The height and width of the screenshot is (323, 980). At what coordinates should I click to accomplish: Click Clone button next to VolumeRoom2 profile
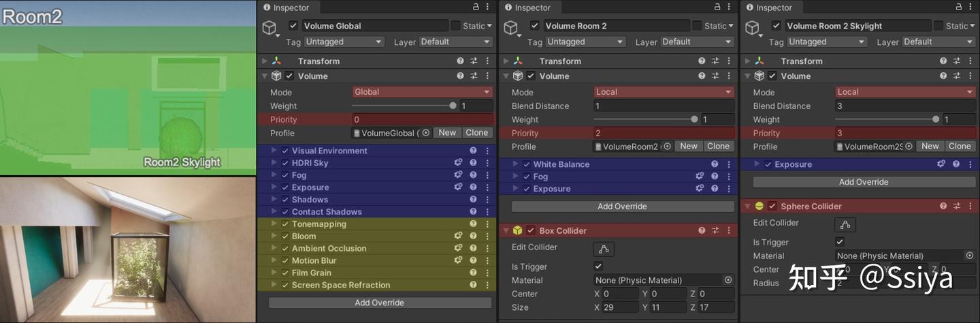click(x=718, y=147)
